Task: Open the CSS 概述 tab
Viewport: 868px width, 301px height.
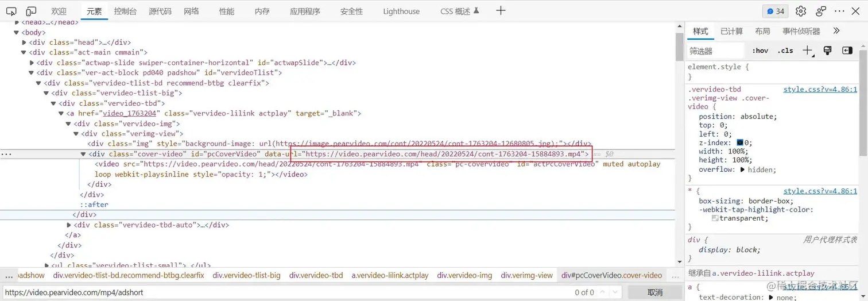Action: point(459,11)
